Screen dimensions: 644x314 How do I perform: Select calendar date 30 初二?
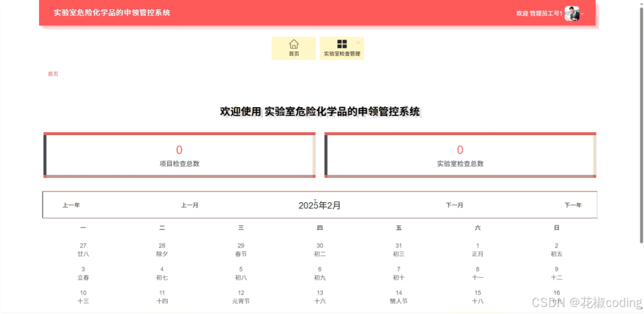click(320, 250)
